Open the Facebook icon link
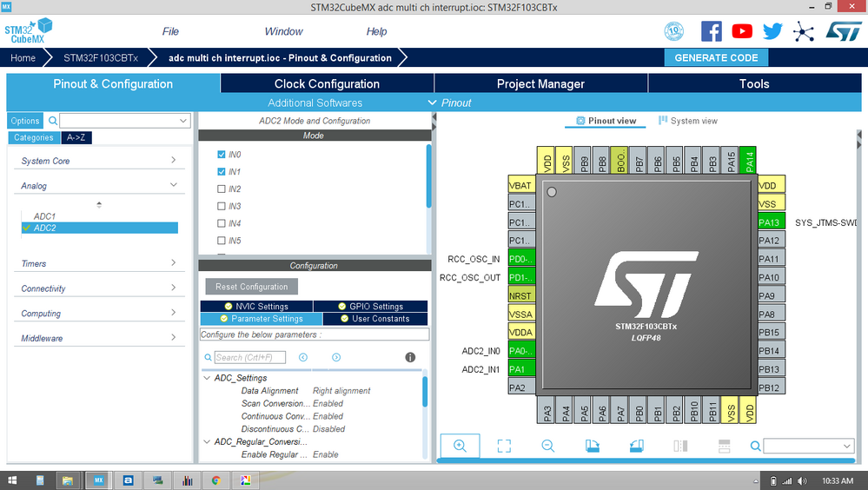 [x=712, y=31]
